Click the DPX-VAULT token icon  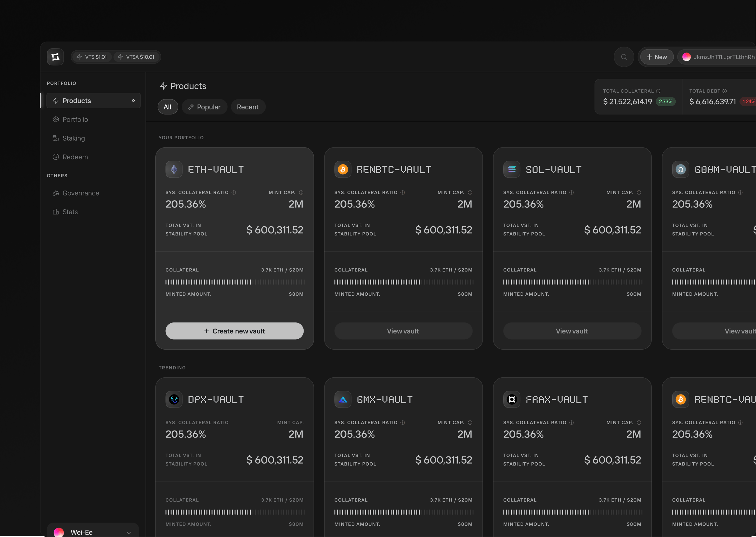pyautogui.click(x=174, y=400)
